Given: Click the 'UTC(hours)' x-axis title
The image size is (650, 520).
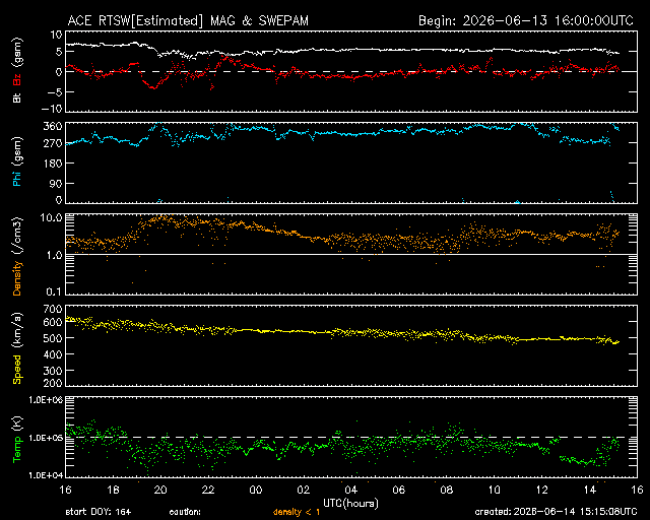Looking at the screenshot, I should [351, 503].
